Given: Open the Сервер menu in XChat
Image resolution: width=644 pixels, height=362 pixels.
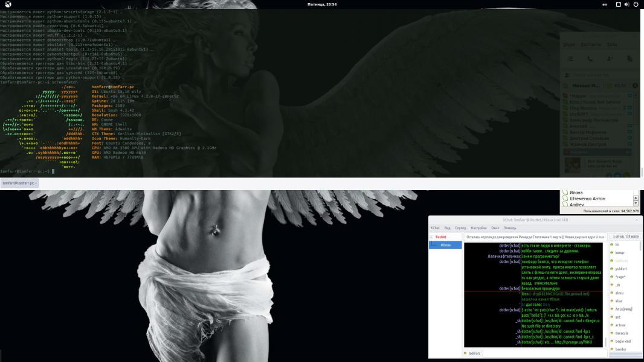Looking at the screenshot, I should [460, 228].
